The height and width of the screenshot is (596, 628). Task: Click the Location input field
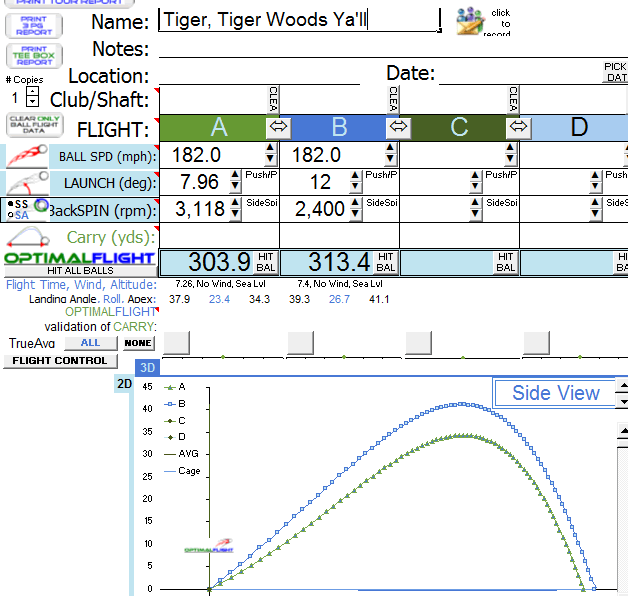point(259,76)
